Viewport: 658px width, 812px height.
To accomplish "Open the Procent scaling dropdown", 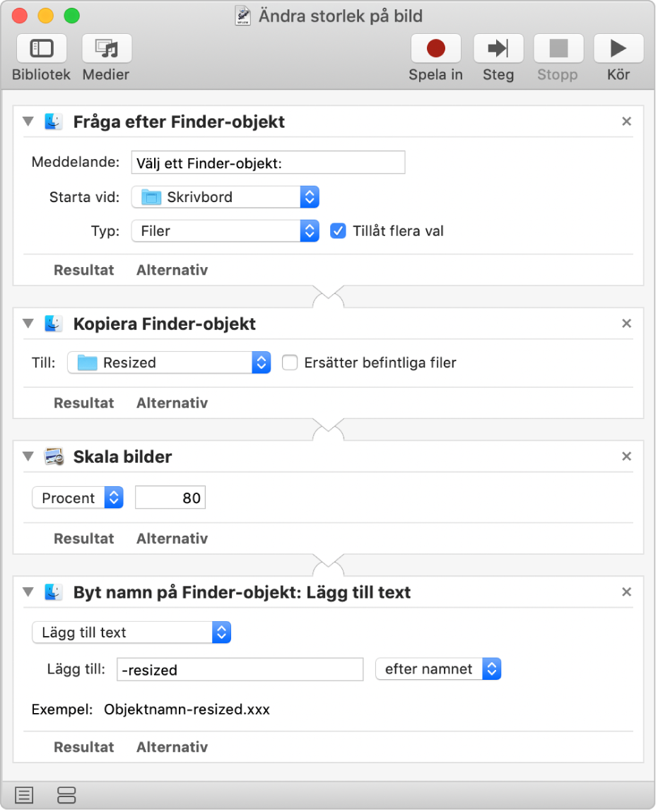I will [x=78, y=498].
